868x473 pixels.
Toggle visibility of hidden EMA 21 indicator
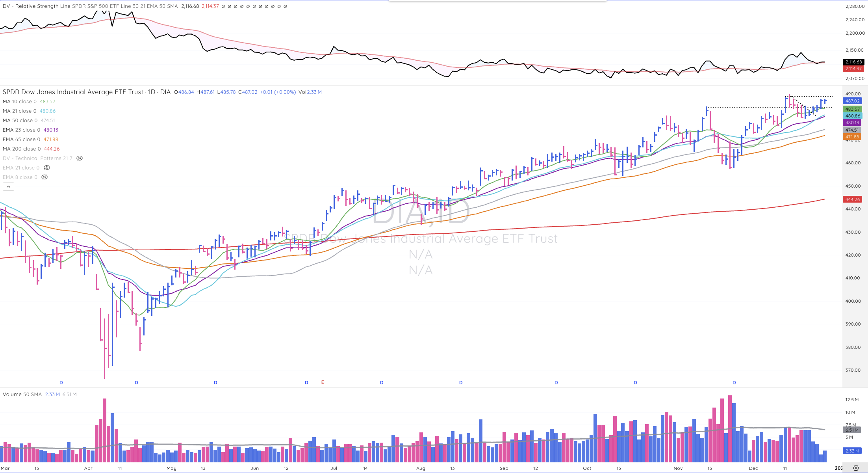47,168
